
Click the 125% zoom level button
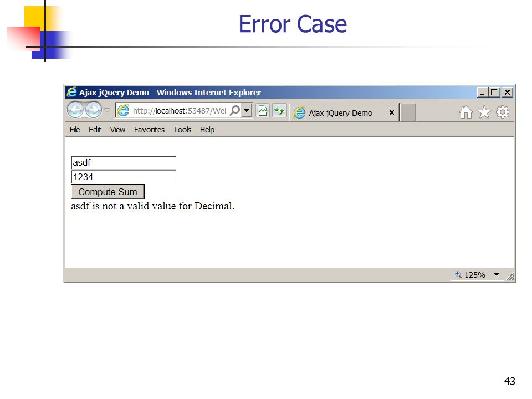tap(475, 275)
